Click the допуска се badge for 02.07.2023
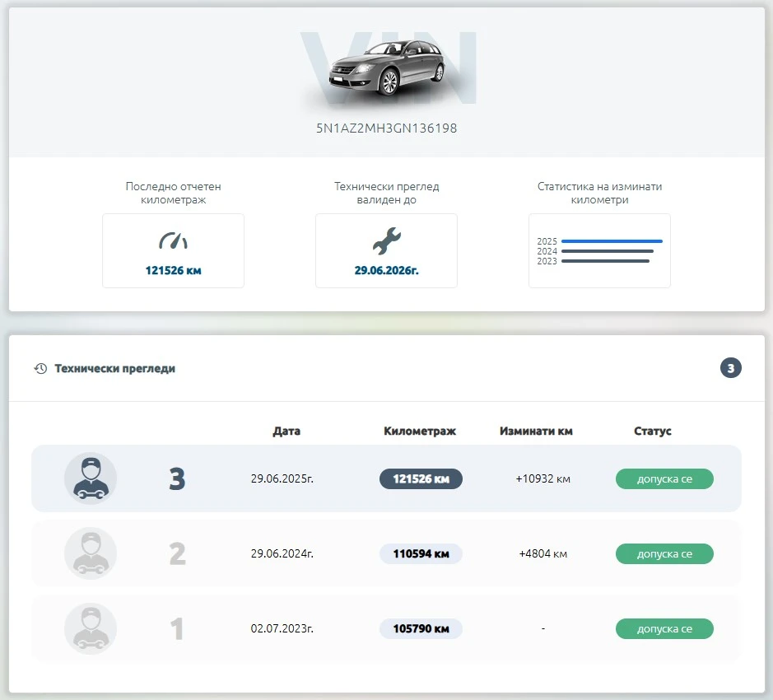This screenshot has width=773, height=700. pos(664,628)
